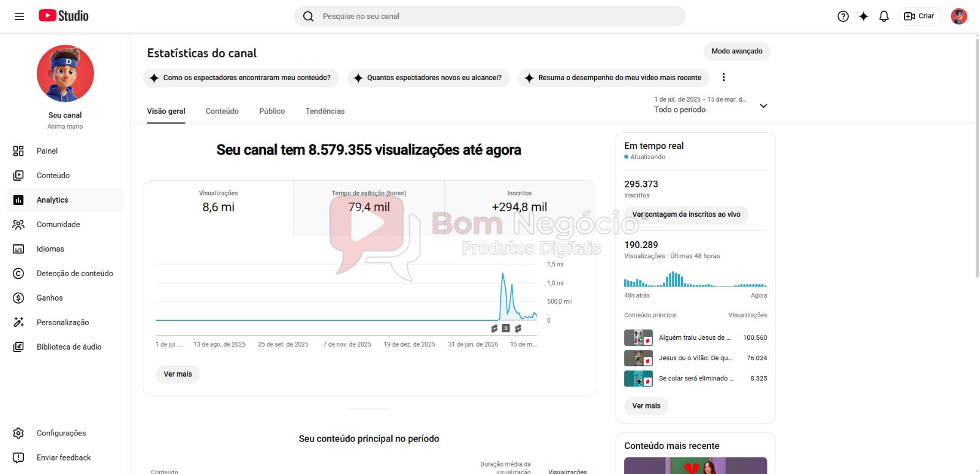
Task: Switch to the Público tab
Action: (x=271, y=111)
